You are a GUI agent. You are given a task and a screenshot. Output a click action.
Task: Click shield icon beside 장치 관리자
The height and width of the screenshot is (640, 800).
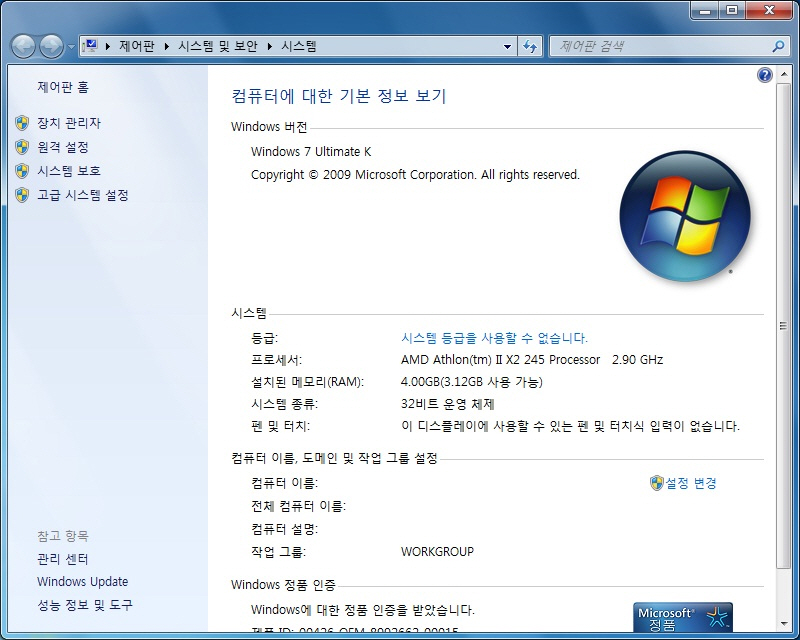pos(22,123)
